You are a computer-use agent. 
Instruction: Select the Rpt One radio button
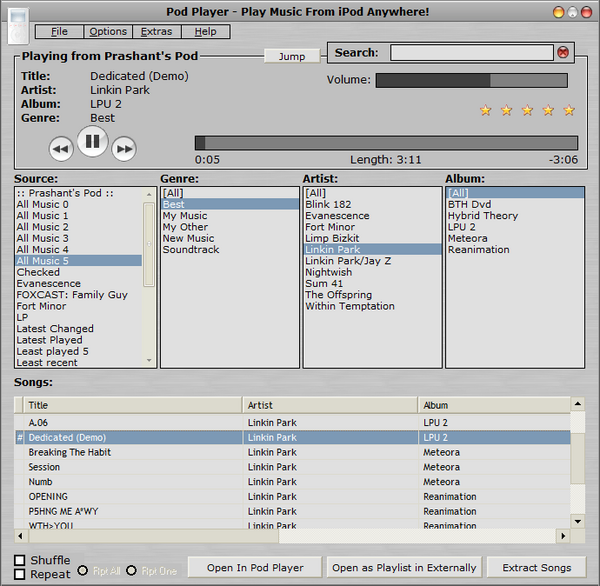click(x=131, y=570)
